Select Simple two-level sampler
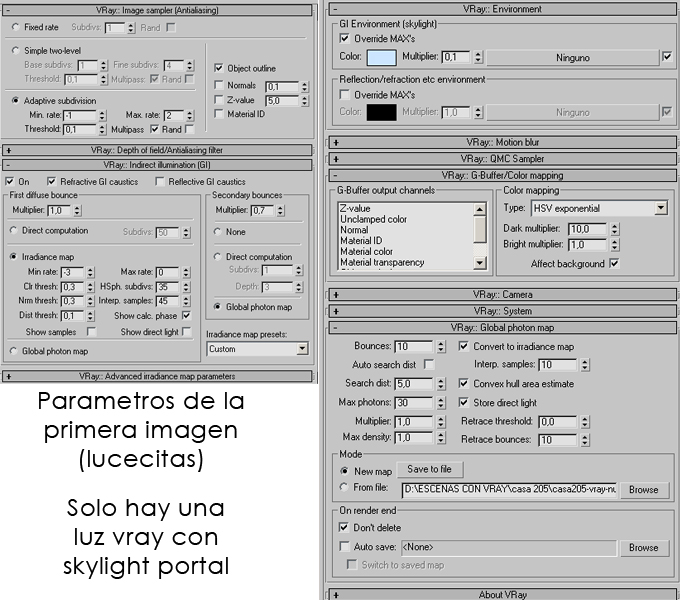Screen dimensions: 680x600 click(16, 50)
